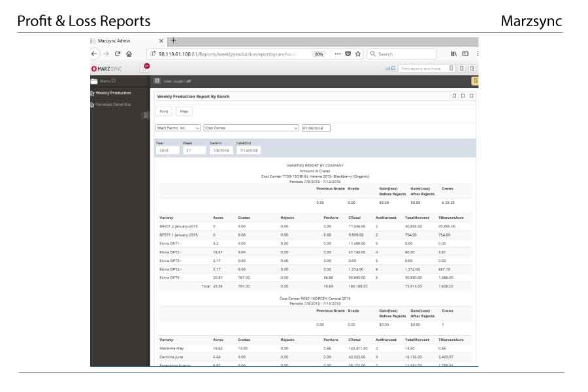
Task: Open the page actions ellipsis menu
Action: [x=338, y=54]
